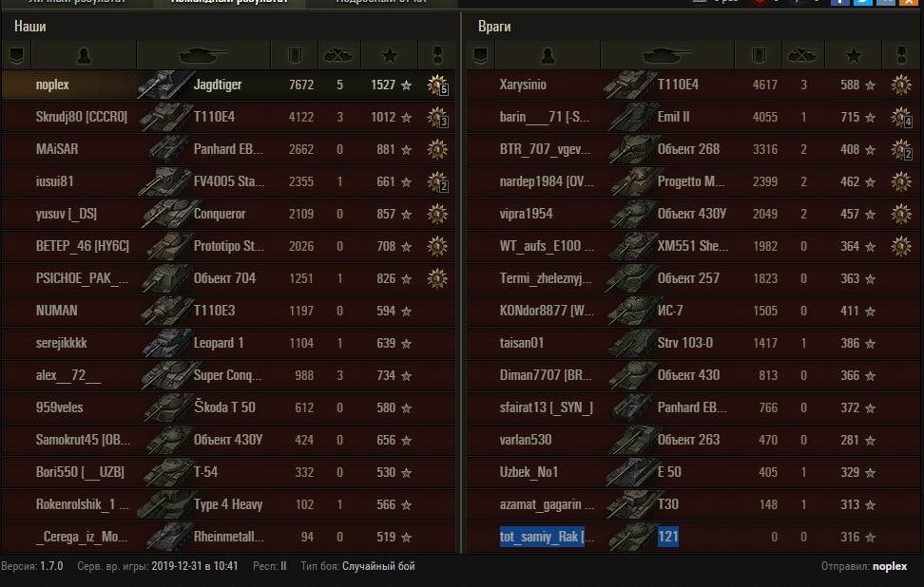Screen dimensions: 924x587
Task: Click the experience star beside noplex's 1527
Action: point(407,85)
